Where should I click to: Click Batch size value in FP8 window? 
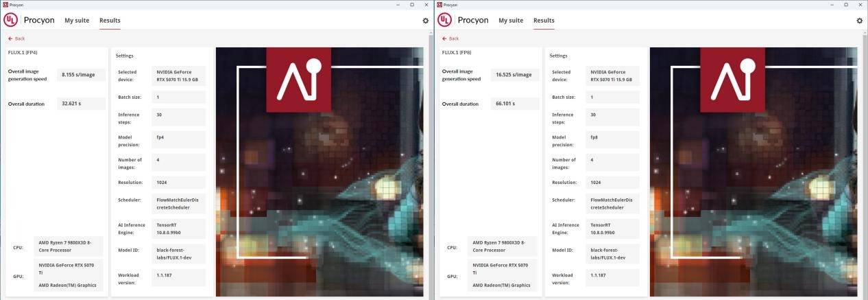613,97
